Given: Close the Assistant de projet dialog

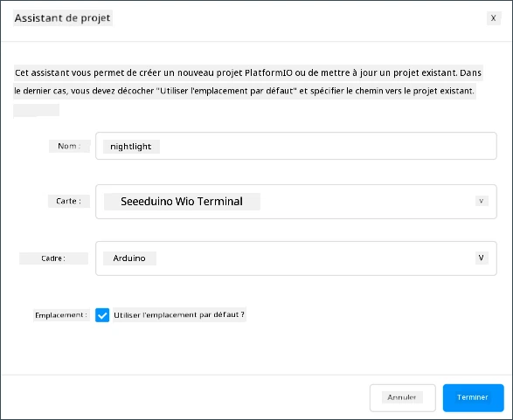Looking at the screenshot, I should 494,18.
